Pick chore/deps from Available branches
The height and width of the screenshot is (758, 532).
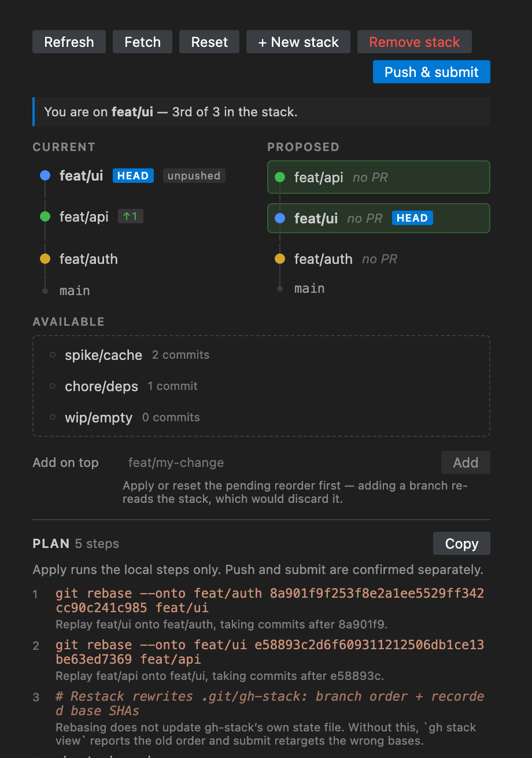point(101,387)
